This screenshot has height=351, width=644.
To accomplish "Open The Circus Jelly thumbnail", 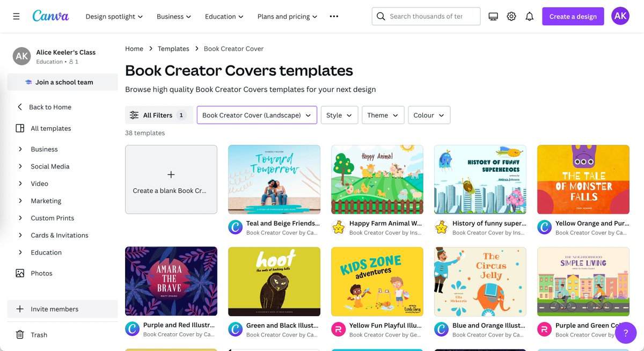I will (x=480, y=281).
